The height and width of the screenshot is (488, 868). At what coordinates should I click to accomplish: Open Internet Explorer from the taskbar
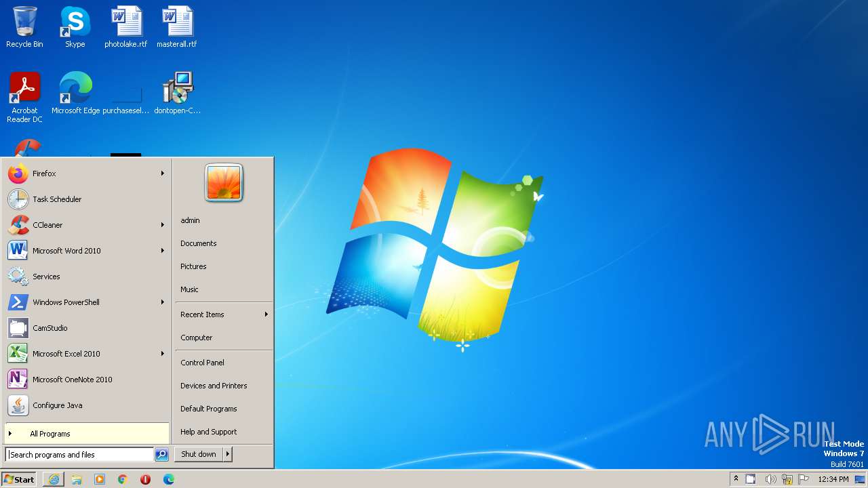pos(54,479)
